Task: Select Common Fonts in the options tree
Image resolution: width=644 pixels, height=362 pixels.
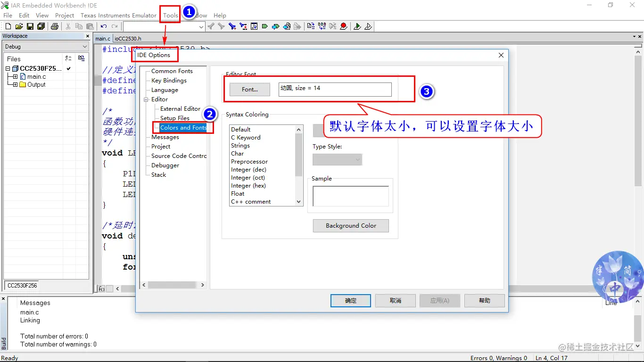Action: pos(172,71)
